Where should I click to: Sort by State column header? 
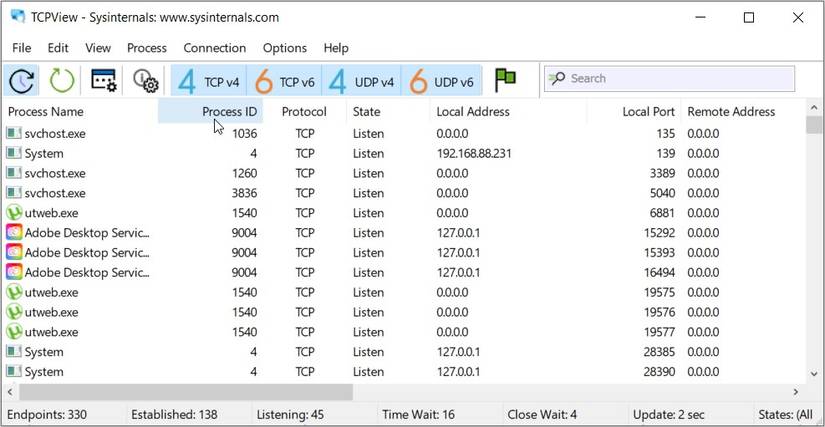[388, 111]
